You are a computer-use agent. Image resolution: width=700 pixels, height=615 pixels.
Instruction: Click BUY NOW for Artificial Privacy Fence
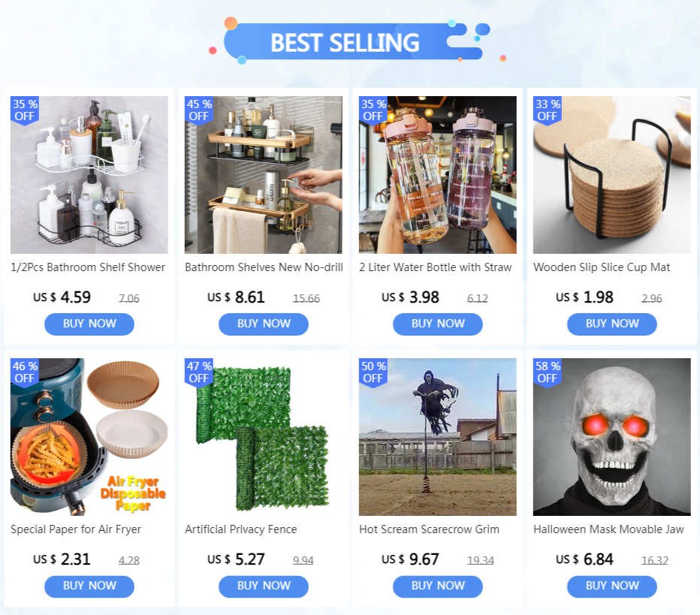pos(264,586)
